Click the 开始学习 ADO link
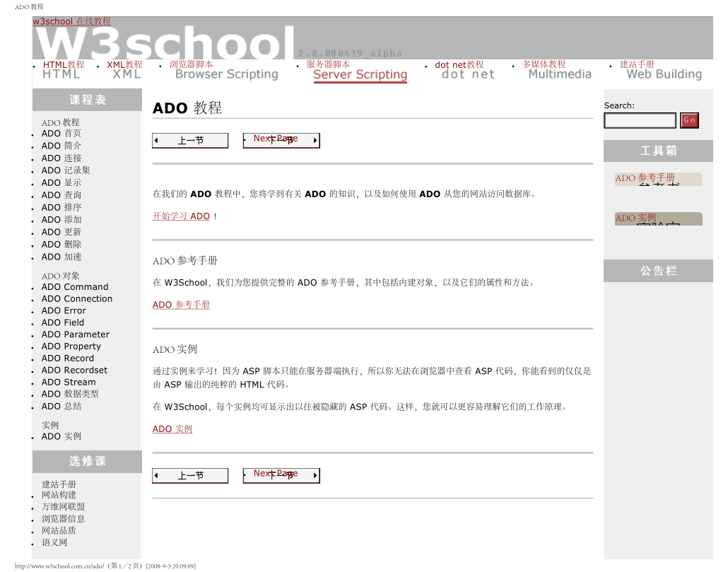The image size is (728, 572). pos(181,216)
